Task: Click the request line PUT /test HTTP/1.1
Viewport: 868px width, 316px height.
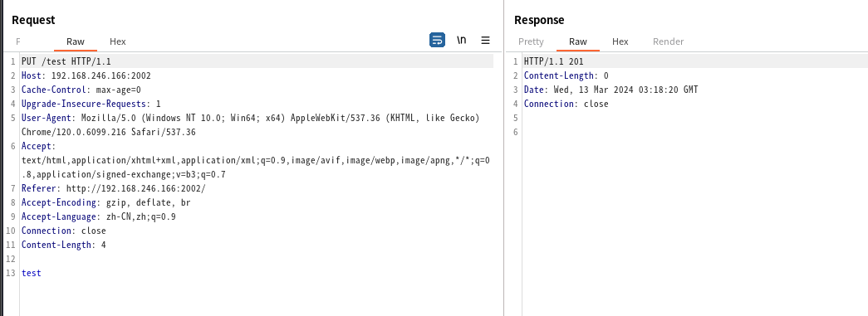Action: click(x=66, y=61)
